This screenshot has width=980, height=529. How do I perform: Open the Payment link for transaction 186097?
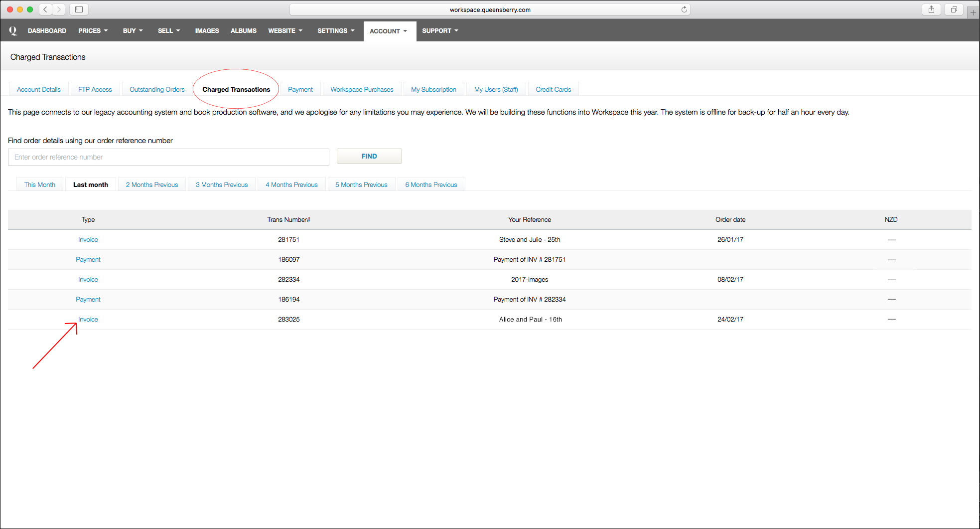click(x=88, y=260)
